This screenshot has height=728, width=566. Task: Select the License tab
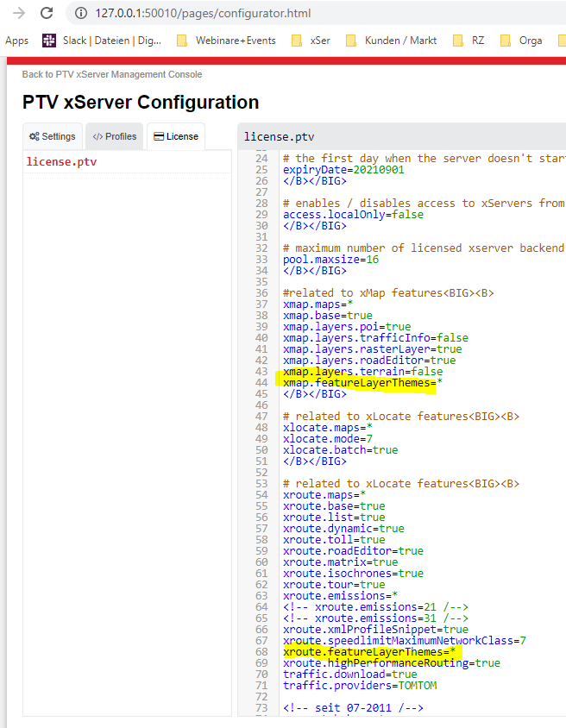point(176,136)
